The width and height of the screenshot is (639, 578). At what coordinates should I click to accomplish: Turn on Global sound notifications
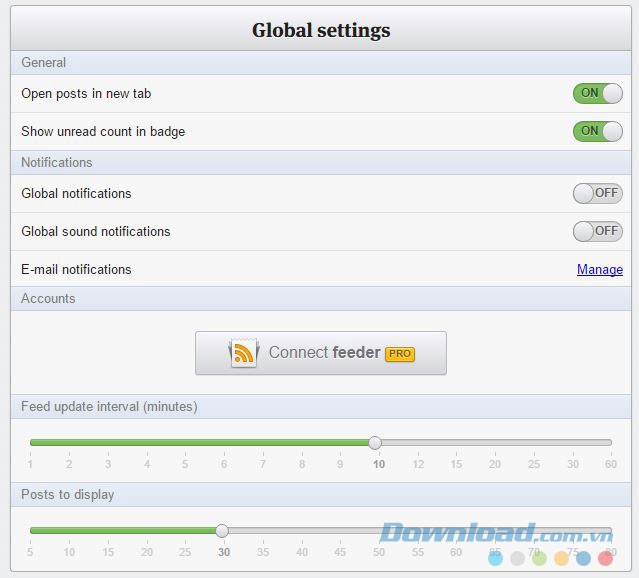pyautogui.click(x=597, y=231)
